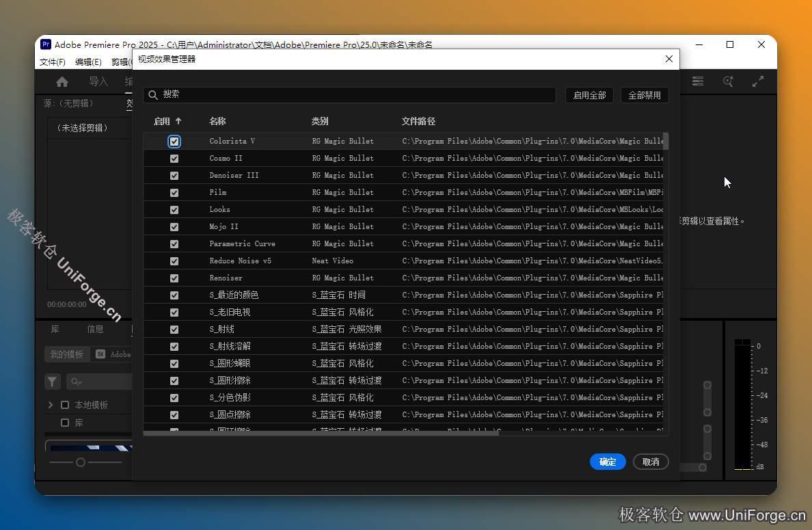Click the 源:(无剪辑) panel title
The height and width of the screenshot is (530, 812).
coord(68,103)
